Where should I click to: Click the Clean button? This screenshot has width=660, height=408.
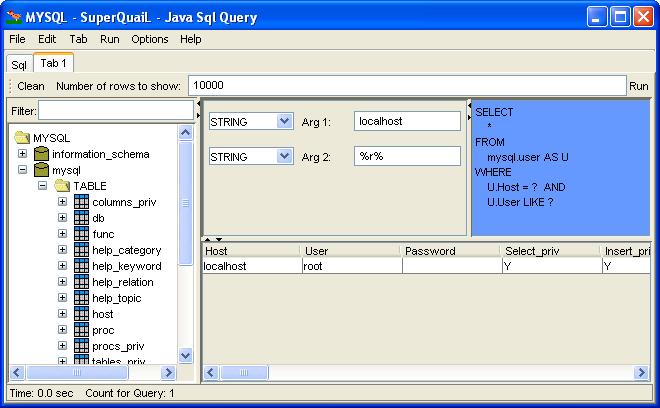point(31,86)
